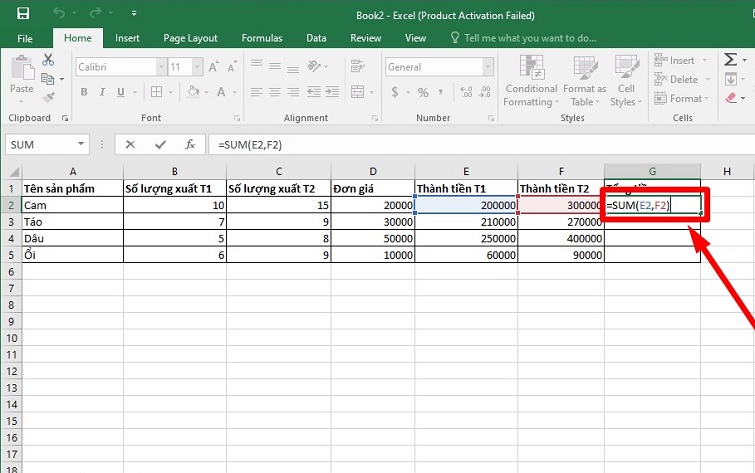
Task: Switch to the Formulas ribbon tab
Action: (x=262, y=38)
